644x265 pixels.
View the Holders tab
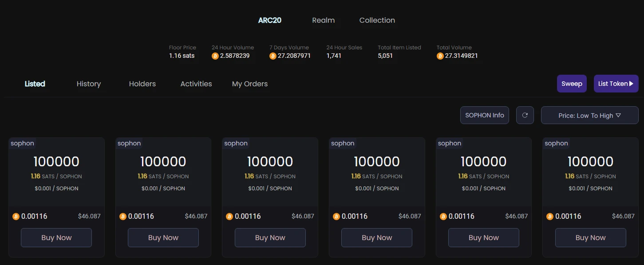[142, 84]
